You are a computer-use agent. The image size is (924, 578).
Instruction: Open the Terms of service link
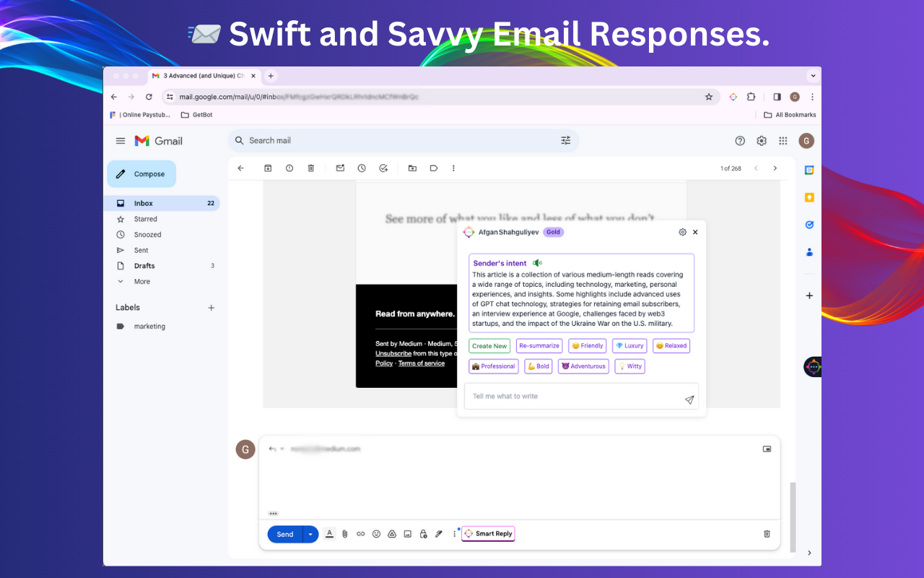[x=422, y=363]
